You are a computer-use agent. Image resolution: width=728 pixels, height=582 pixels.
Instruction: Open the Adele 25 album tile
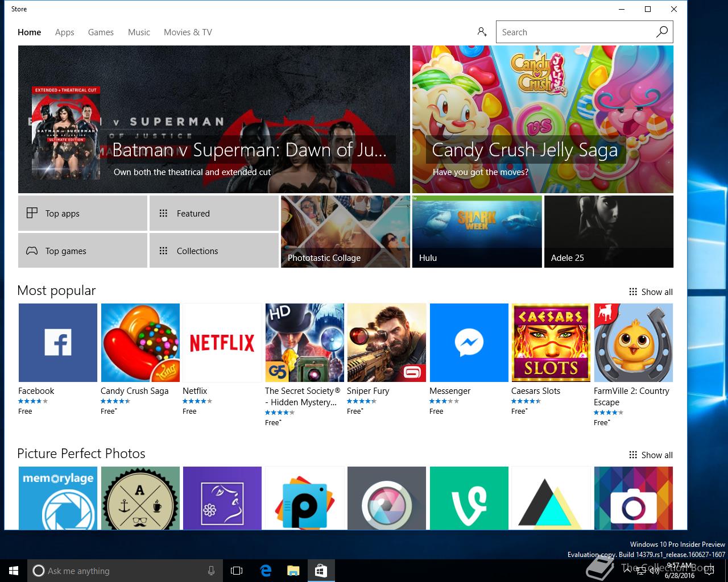pyautogui.click(x=609, y=232)
